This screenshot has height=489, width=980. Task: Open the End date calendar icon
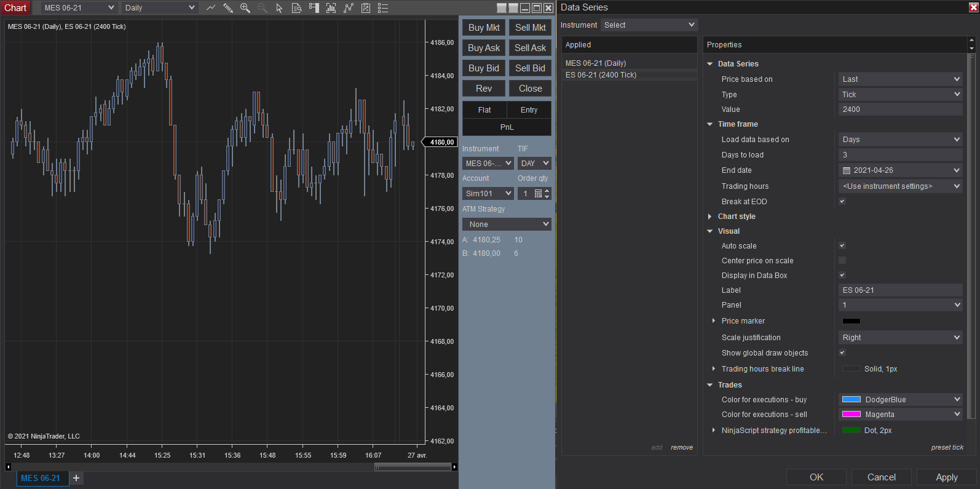tap(847, 170)
